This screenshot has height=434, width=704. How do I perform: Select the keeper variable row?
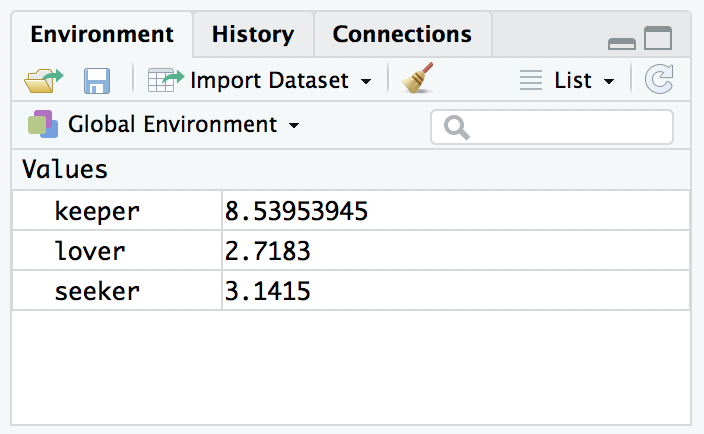351,210
